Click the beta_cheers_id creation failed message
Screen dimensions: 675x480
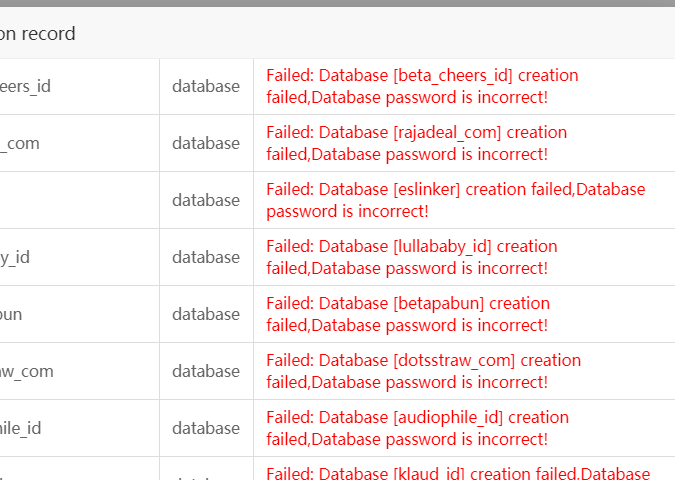422,86
